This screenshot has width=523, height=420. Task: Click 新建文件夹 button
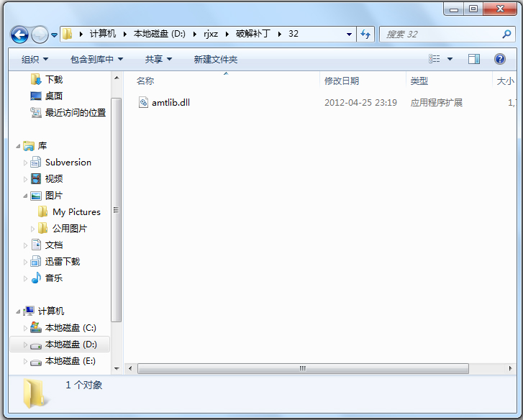click(x=216, y=60)
